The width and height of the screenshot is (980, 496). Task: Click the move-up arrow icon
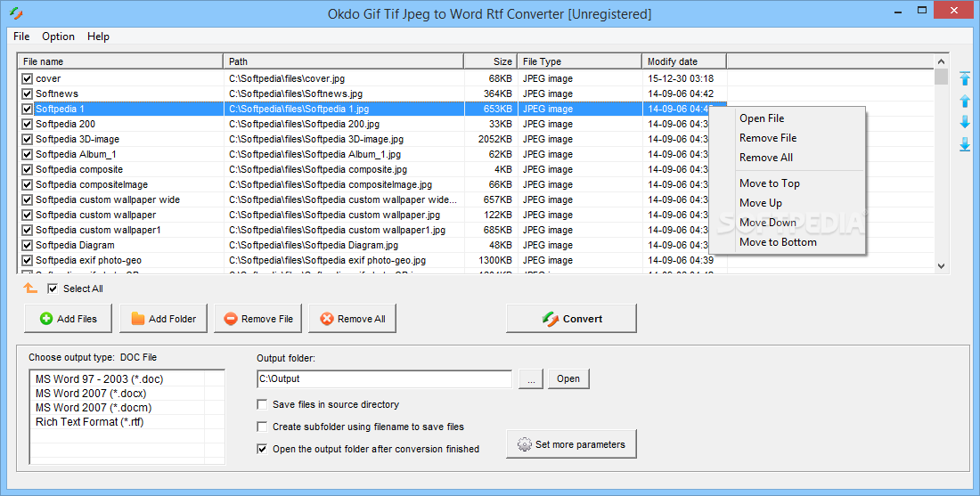[964, 101]
